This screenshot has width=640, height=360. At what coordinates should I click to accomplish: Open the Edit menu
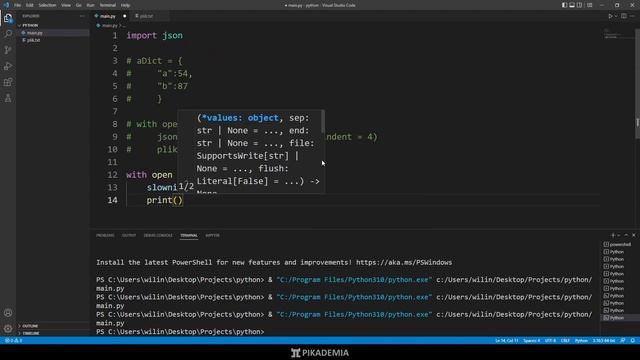coord(29,5)
